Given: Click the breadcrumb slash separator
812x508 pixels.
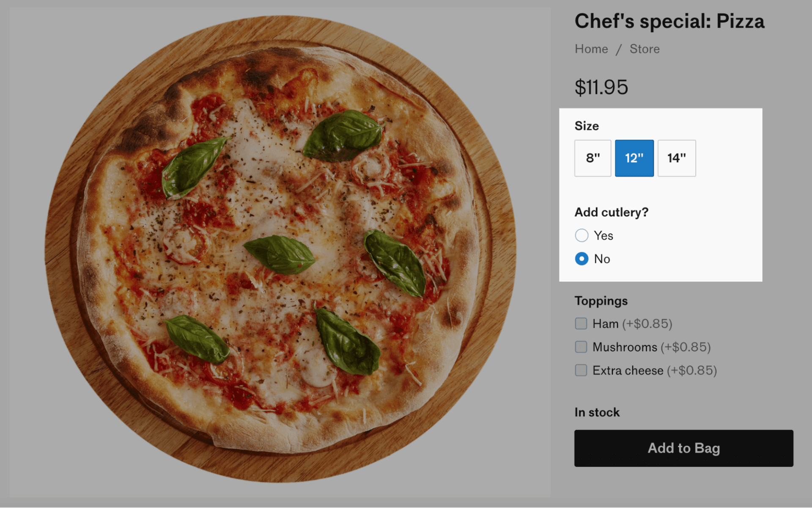Looking at the screenshot, I should [x=619, y=50].
